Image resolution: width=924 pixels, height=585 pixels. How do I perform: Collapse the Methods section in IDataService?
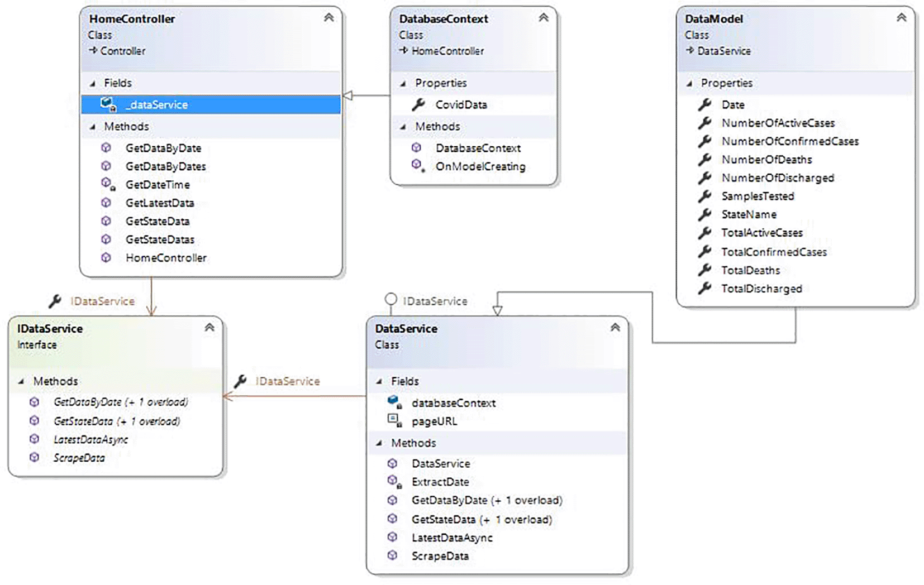click(x=21, y=382)
